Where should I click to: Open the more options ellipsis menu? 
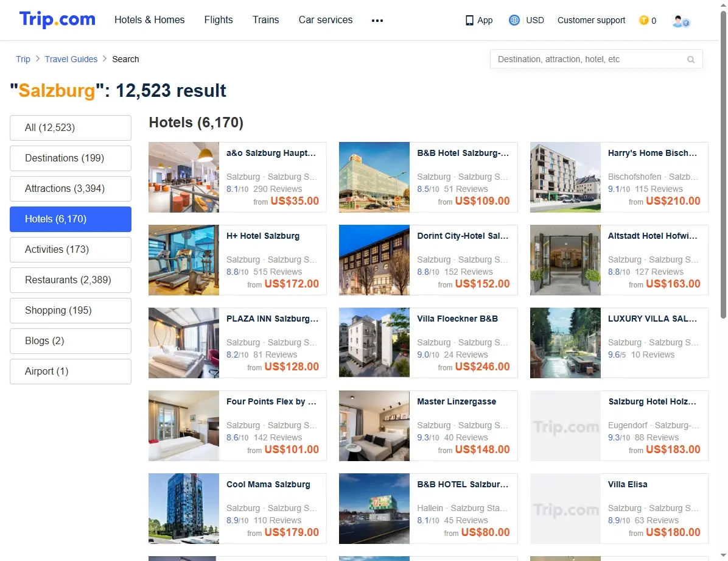coord(377,21)
